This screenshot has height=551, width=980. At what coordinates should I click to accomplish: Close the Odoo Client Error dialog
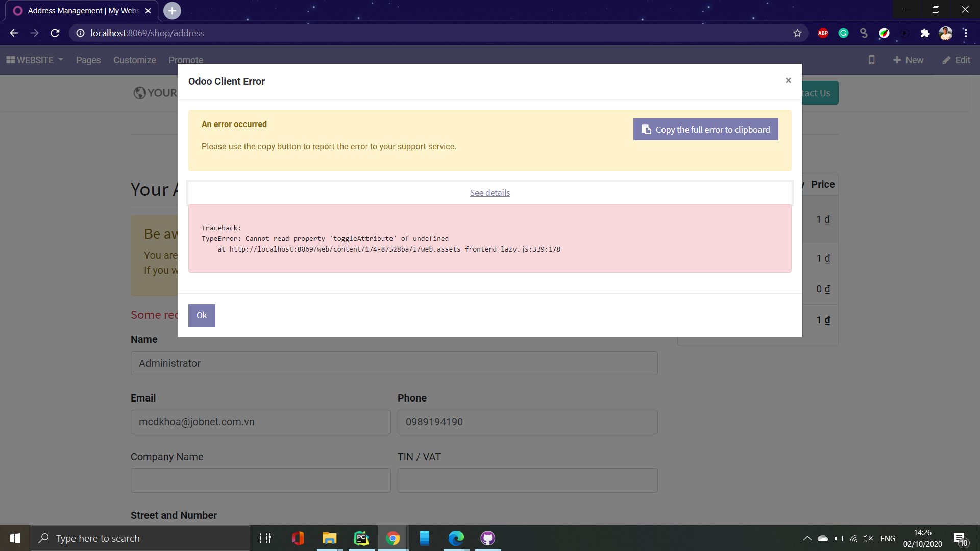tap(788, 80)
